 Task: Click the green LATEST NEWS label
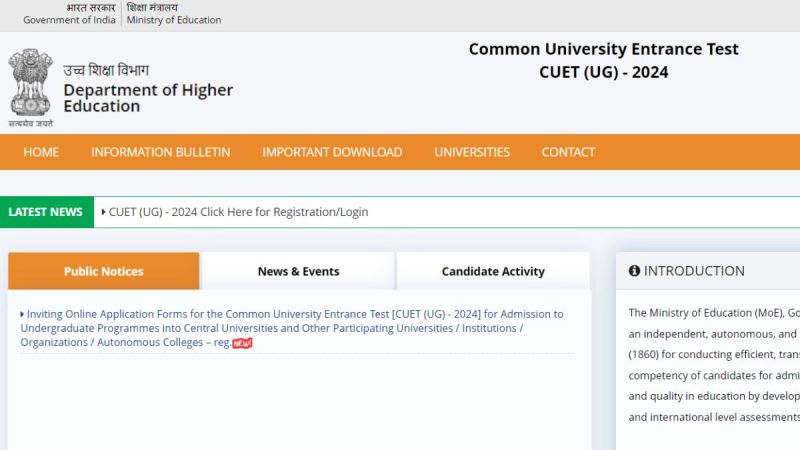46,212
